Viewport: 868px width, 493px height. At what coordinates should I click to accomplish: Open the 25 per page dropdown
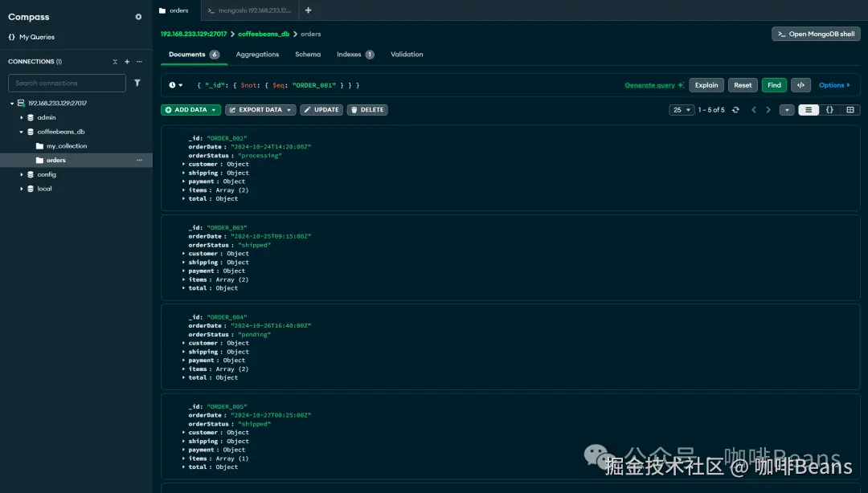point(682,110)
